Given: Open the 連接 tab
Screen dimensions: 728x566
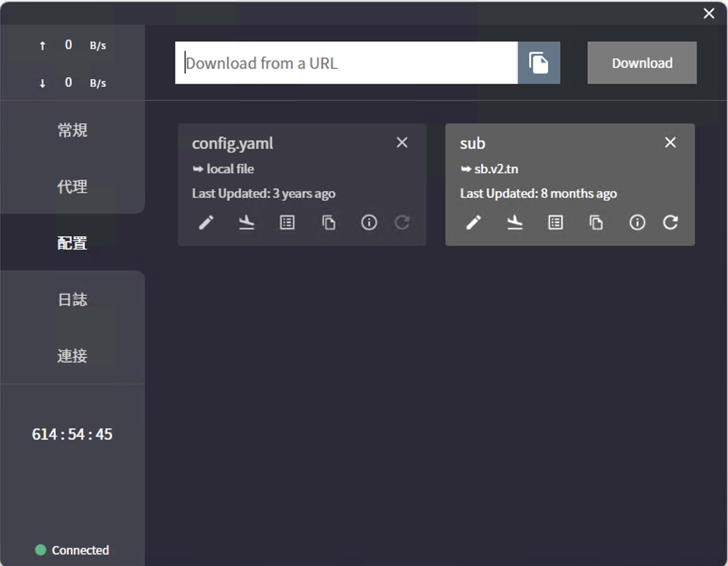Looking at the screenshot, I should coord(72,356).
